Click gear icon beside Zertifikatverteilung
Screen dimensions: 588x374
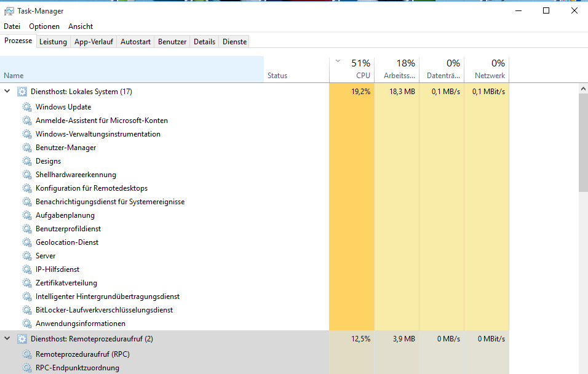pos(26,282)
